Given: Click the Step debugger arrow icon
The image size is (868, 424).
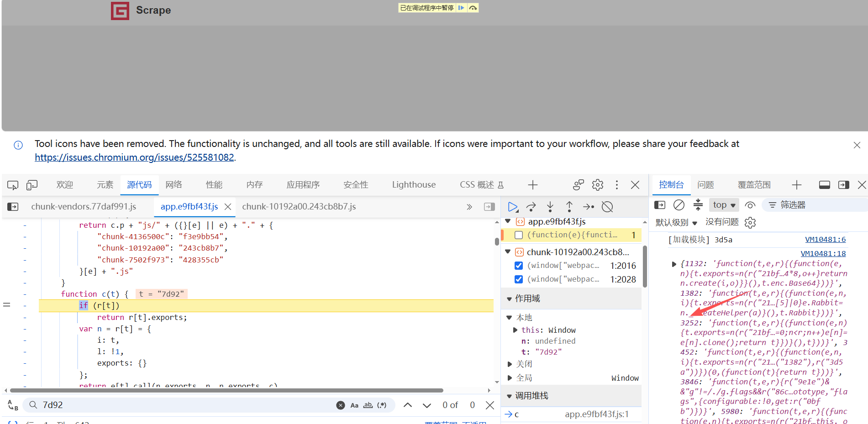Looking at the screenshot, I should 589,207.
